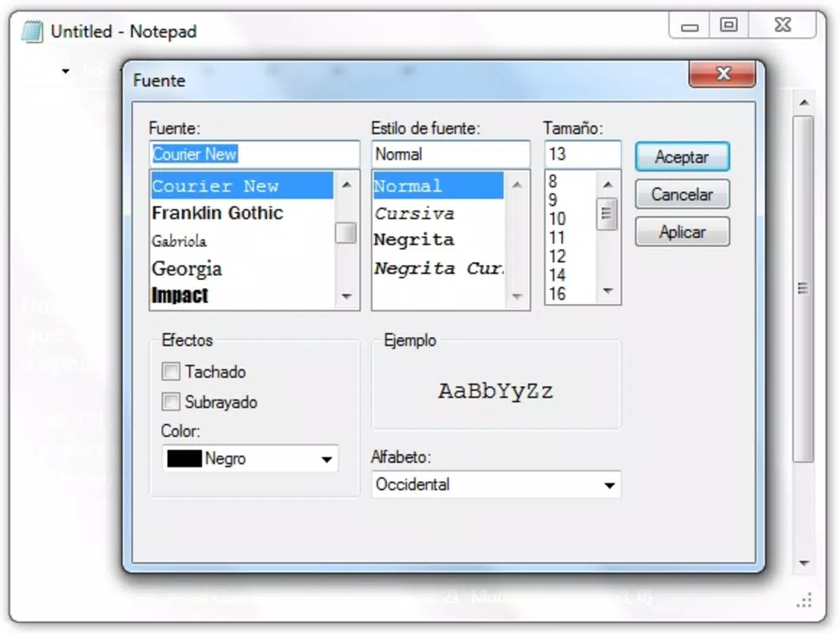The image size is (840, 633).
Task: Enable the Subrayado checkbox
Action: (171, 401)
